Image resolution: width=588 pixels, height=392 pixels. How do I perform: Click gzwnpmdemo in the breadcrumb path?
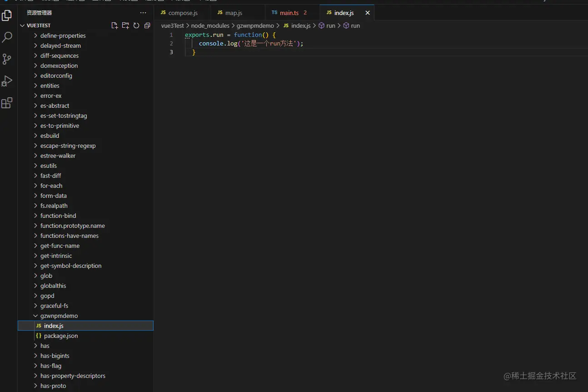point(255,26)
